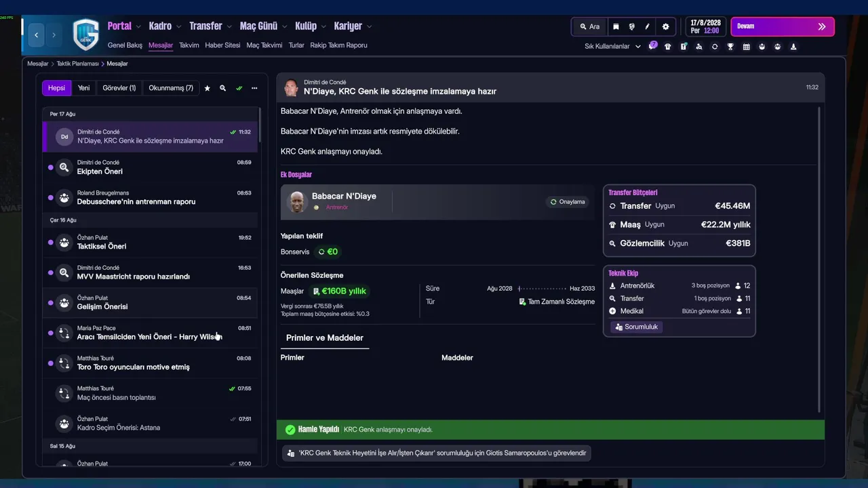868x488 pixels.
Task: Open the settings gear icon
Action: click(x=665, y=26)
